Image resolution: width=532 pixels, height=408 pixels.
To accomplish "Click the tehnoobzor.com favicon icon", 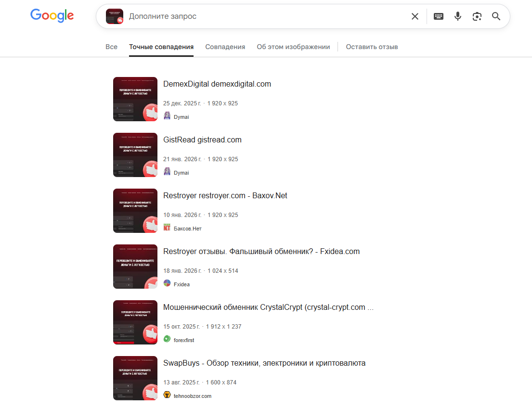I will [167, 395].
